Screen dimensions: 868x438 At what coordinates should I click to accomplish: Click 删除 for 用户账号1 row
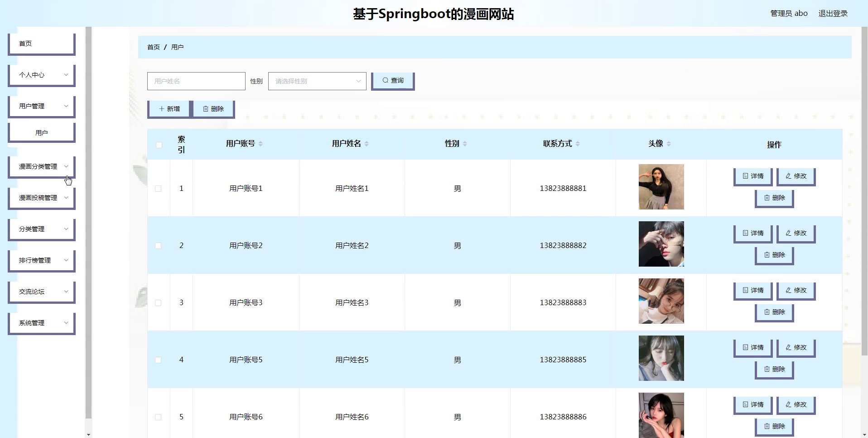774,199
